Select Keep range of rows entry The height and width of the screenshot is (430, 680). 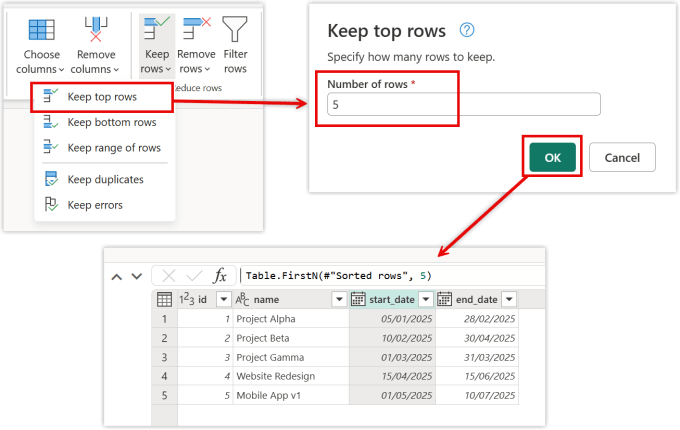pos(105,148)
